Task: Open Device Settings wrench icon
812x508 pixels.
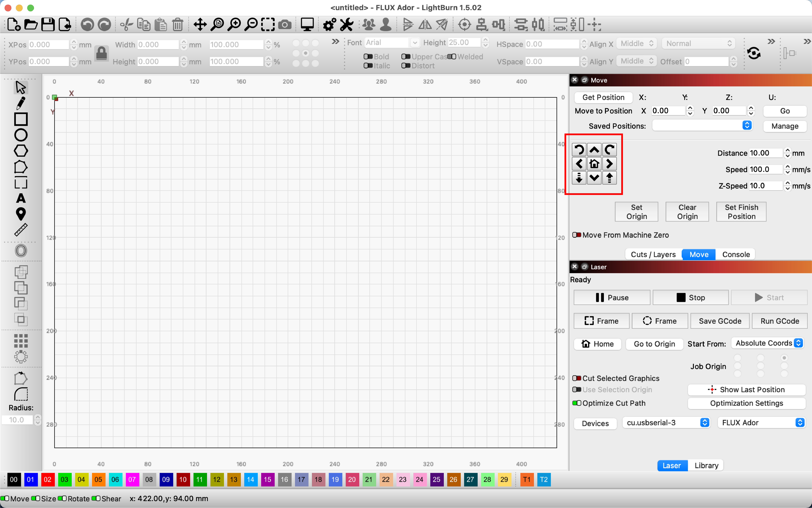Action: [x=346, y=25]
